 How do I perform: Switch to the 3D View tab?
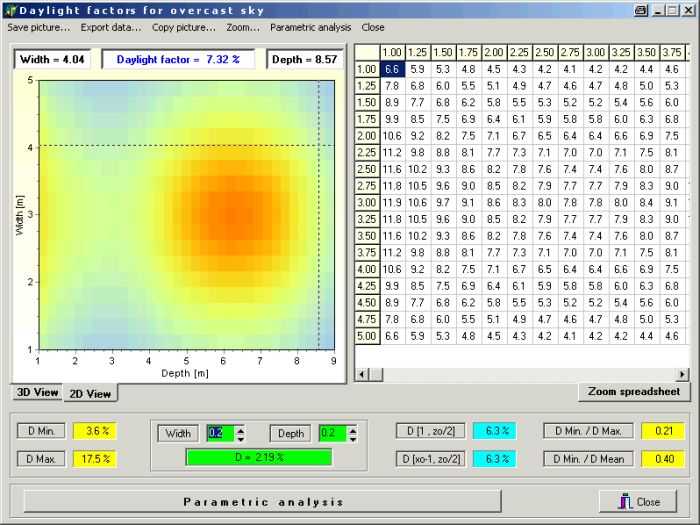(38, 392)
